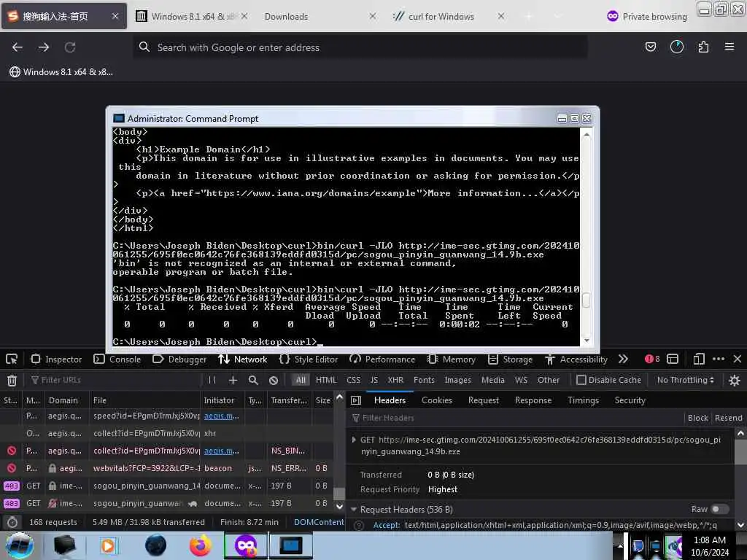Collapse the Request Headers section

(354, 509)
